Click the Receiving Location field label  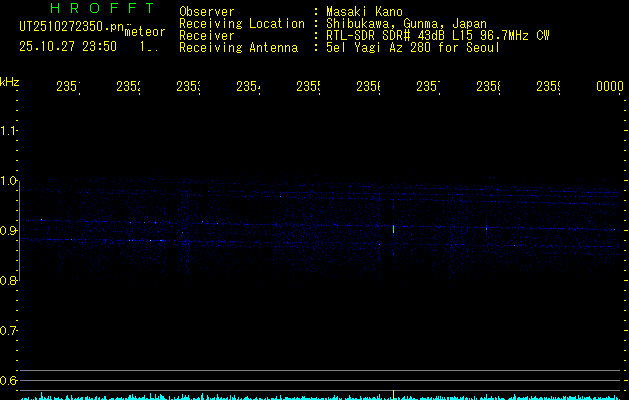(242, 24)
